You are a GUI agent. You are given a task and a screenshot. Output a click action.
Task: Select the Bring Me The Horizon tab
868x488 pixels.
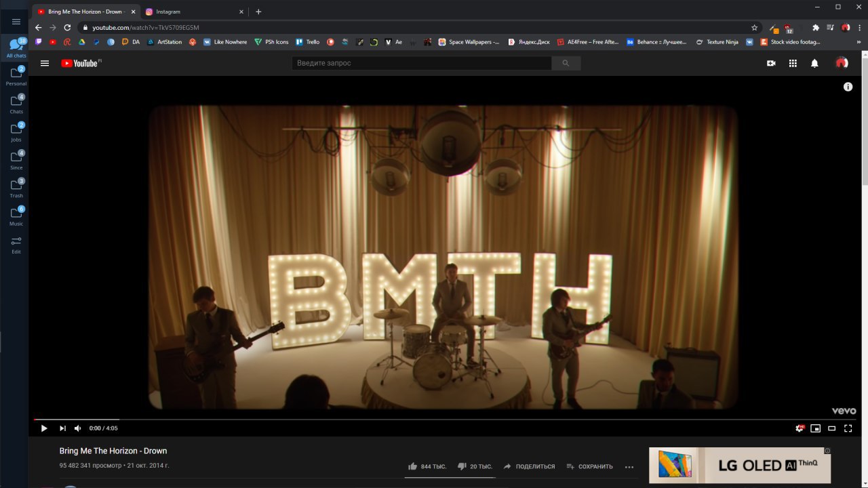pos(86,12)
